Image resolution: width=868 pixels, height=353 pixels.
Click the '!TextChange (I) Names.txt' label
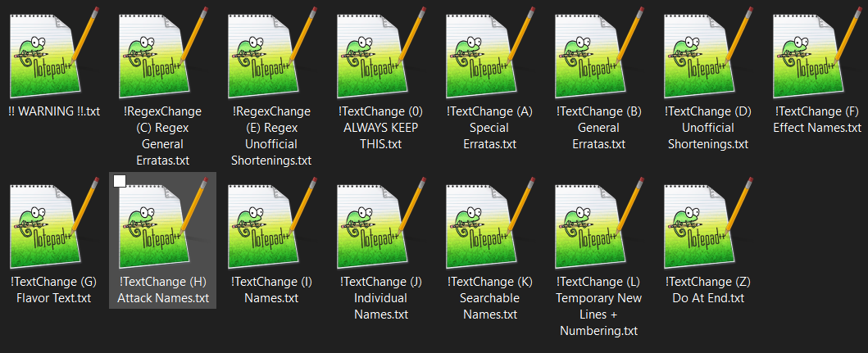pyautogui.click(x=271, y=290)
